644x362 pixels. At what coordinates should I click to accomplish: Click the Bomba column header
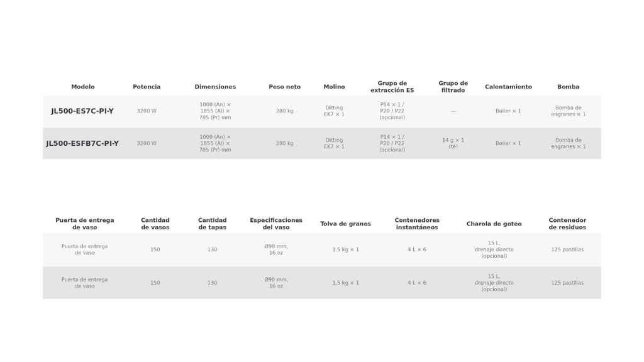569,87
